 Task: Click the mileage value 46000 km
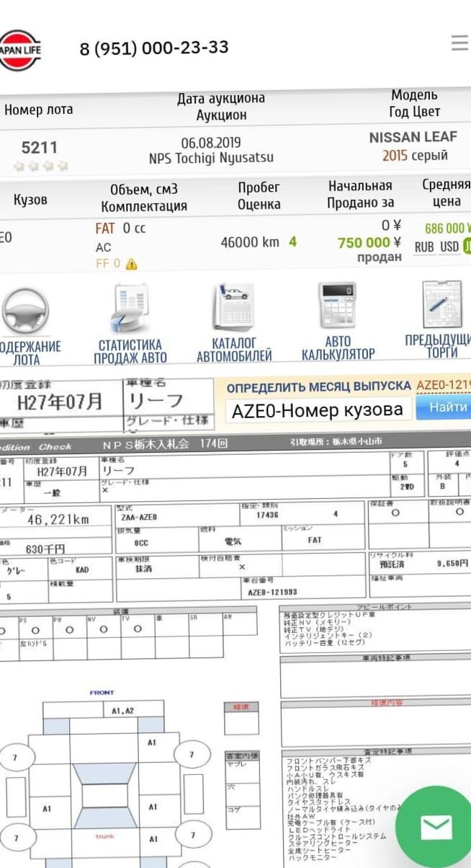[249, 242]
